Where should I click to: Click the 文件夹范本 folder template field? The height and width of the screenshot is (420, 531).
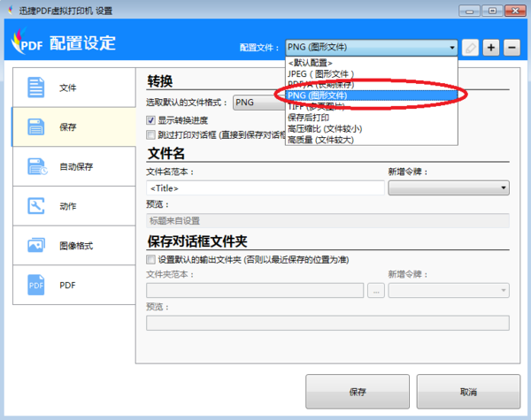[x=255, y=290]
